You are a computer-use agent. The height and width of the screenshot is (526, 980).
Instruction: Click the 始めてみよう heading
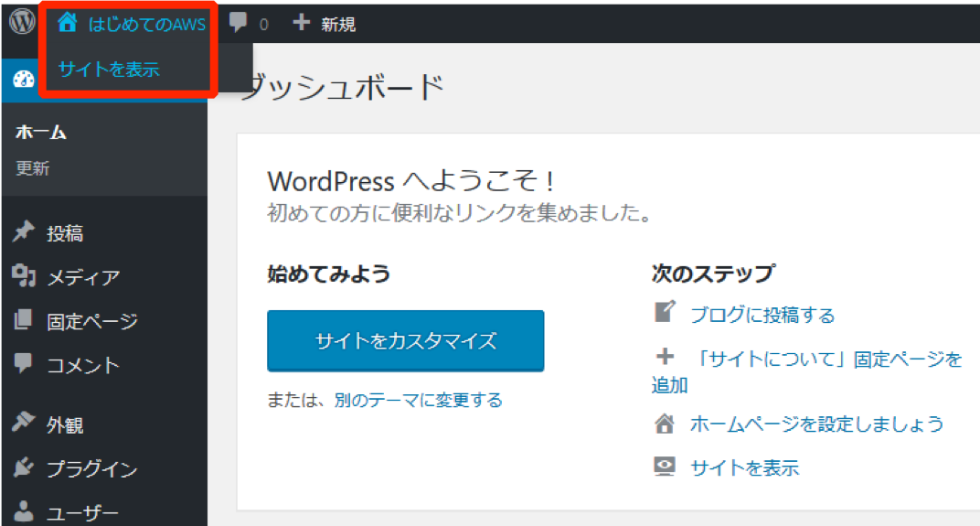click(x=329, y=274)
